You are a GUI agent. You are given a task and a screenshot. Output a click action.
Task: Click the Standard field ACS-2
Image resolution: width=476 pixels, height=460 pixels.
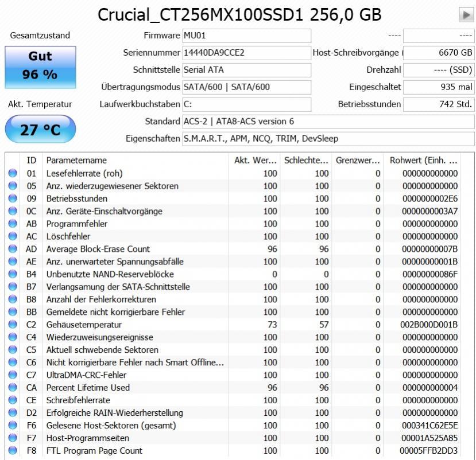coord(328,122)
